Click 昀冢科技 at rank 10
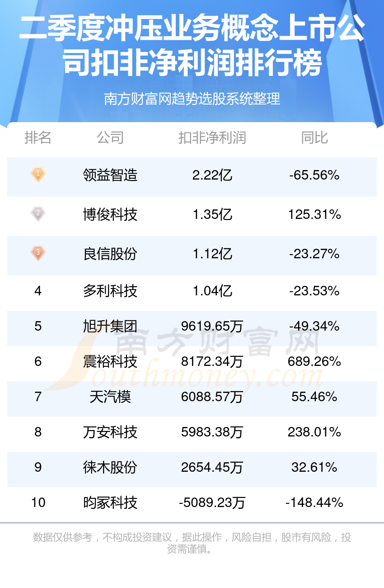 click(x=110, y=503)
